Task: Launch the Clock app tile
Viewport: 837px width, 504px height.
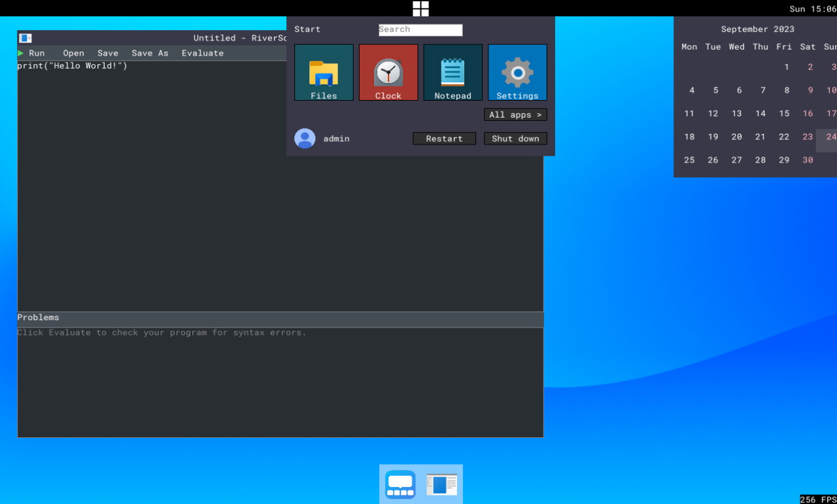Action: (388, 72)
